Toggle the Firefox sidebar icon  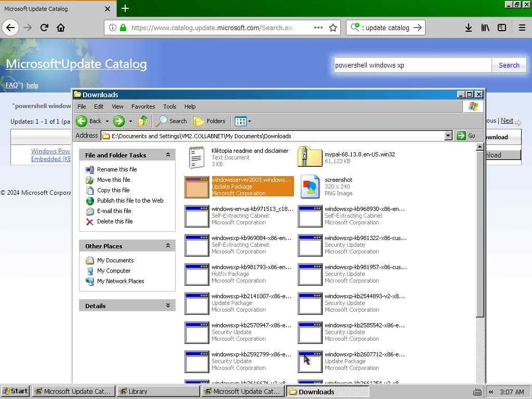[502, 28]
